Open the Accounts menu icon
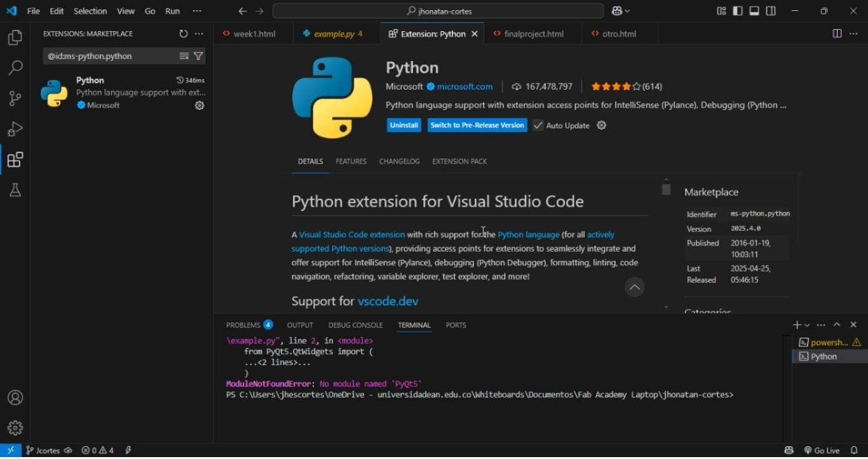 pos(15,398)
